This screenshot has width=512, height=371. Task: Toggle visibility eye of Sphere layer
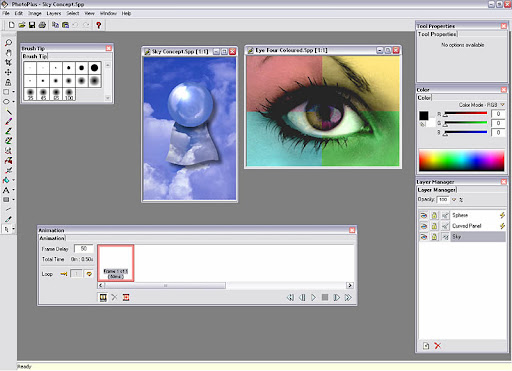[424, 215]
